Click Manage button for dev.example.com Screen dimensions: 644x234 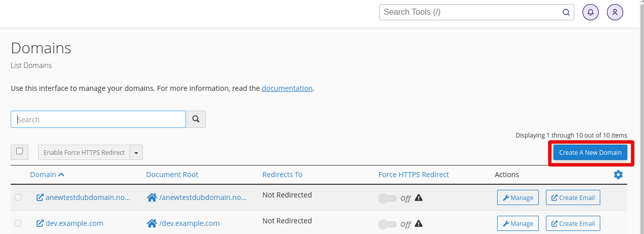(517, 224)
